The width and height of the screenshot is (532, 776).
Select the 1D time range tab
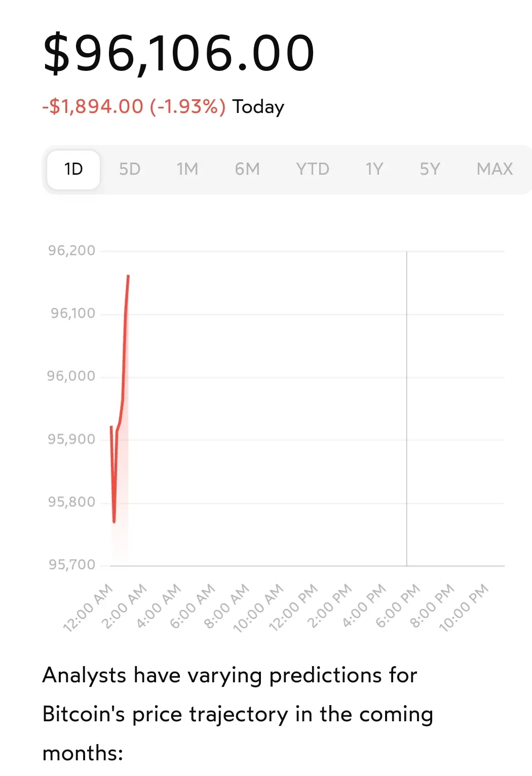tap(73, 169)
